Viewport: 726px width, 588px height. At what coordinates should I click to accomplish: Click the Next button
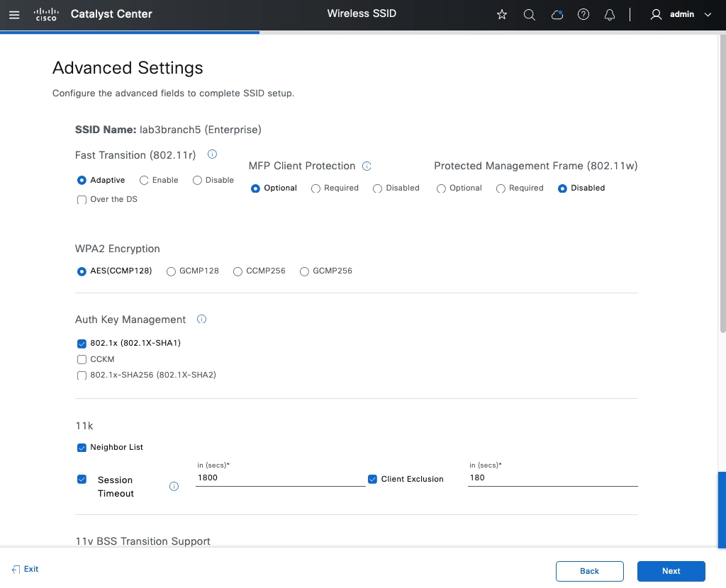tap(671, 571)
